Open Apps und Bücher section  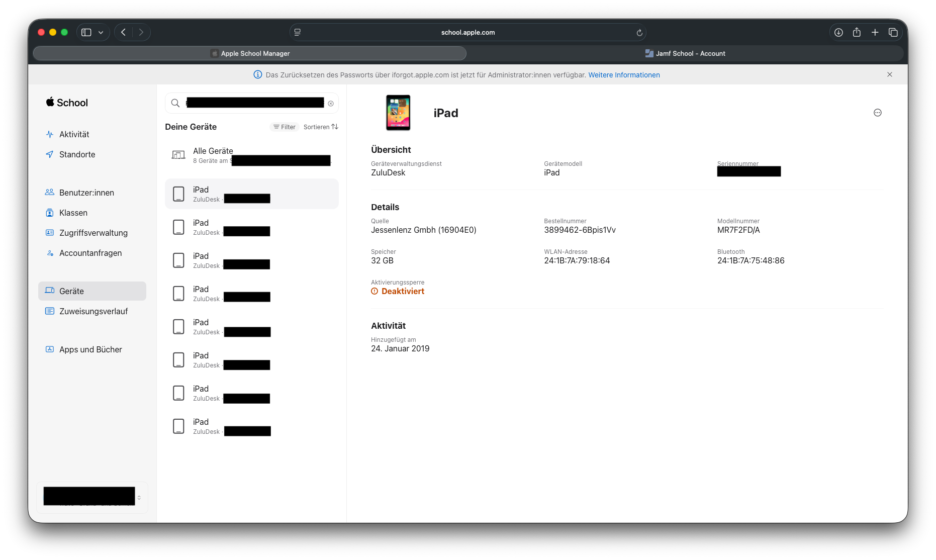(90, 349)
